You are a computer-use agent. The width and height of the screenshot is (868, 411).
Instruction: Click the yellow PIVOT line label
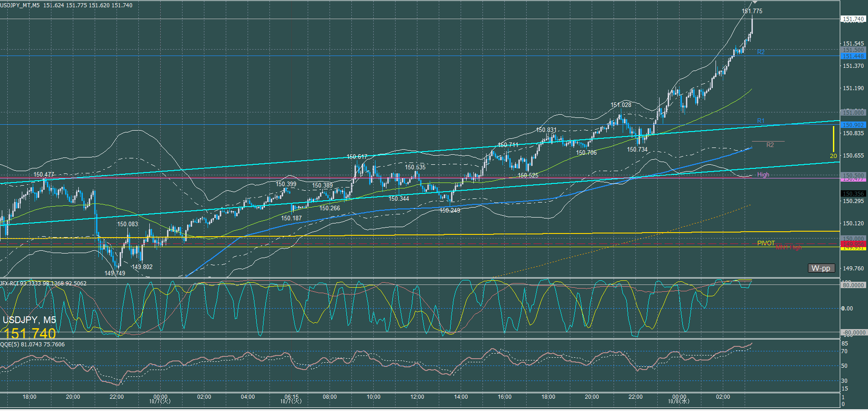766,243
